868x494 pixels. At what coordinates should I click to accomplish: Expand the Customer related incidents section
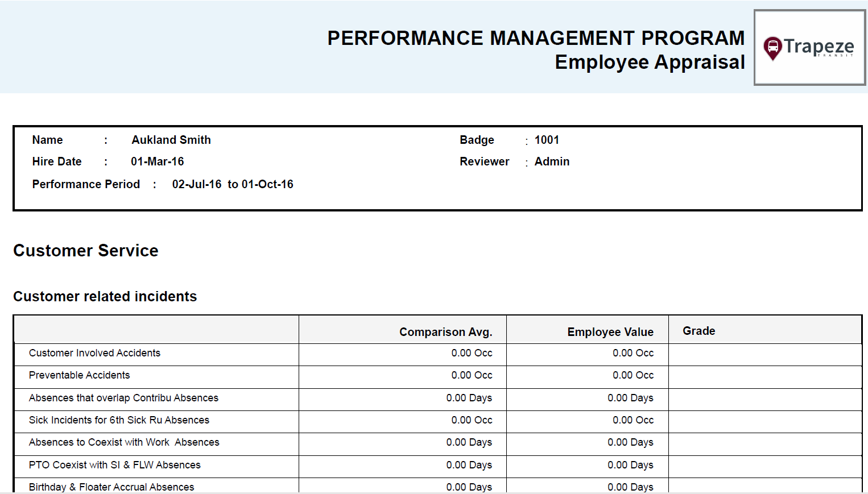click(x=105, y=296)
